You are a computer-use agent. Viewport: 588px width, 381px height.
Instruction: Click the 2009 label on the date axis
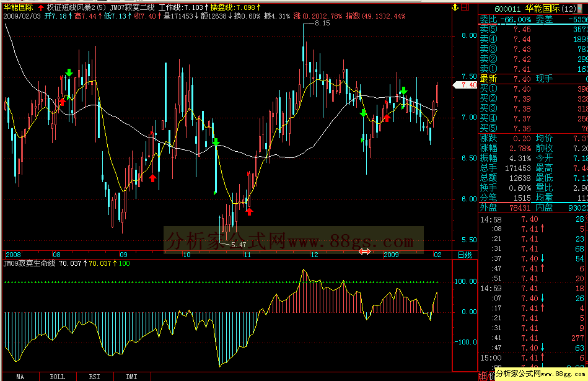point(391,255)
